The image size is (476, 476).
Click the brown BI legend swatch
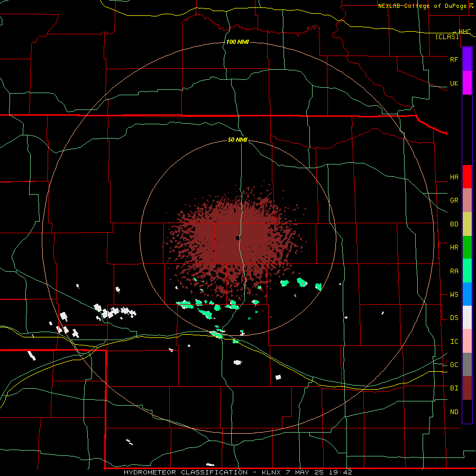pyautogui.click(x=467, y=388)
